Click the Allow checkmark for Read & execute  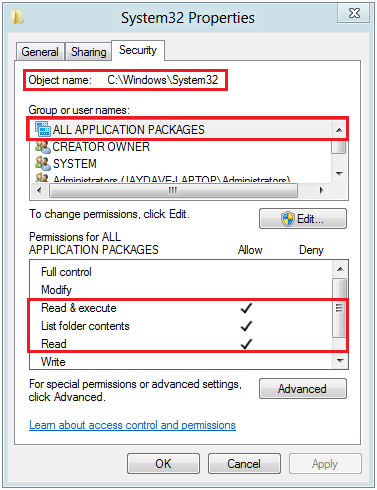tap(246, 308)
